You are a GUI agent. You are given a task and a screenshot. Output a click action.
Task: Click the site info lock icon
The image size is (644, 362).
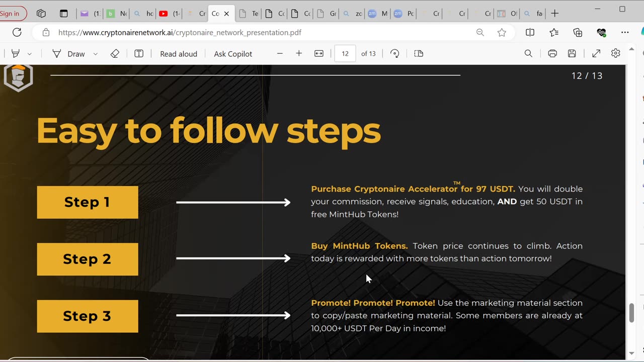[46, 32]
